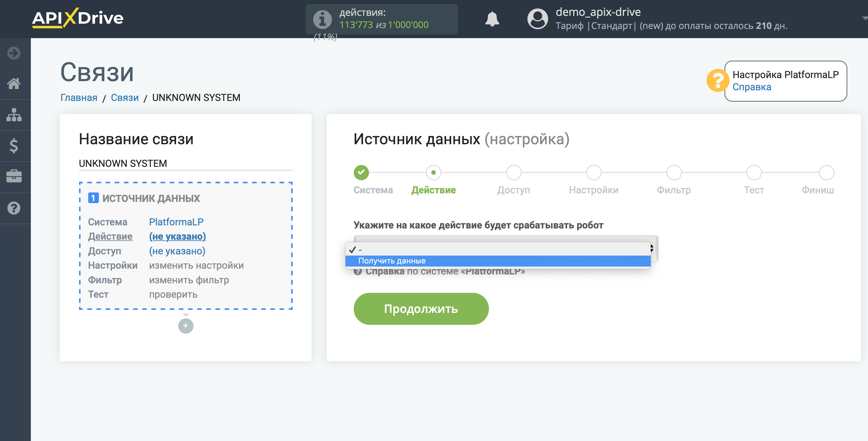The image size is (868, 441).
Task: Edit connection name UNKNOWN SYSTEM field
Action: [185, 163]
